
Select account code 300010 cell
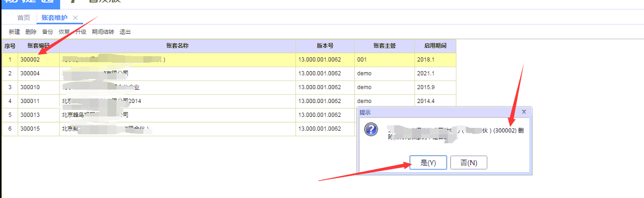(x=39, y=87)
